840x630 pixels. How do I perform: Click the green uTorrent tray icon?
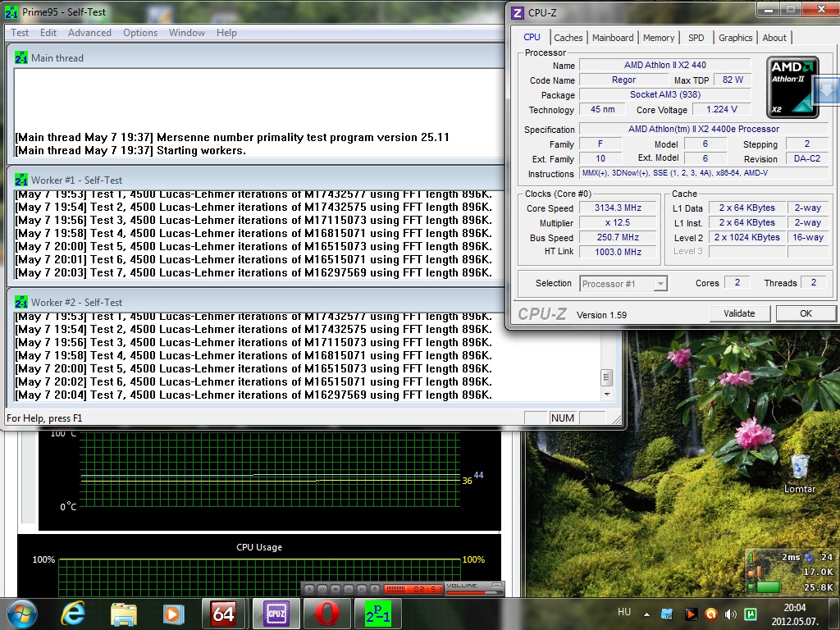pos(751,614)
